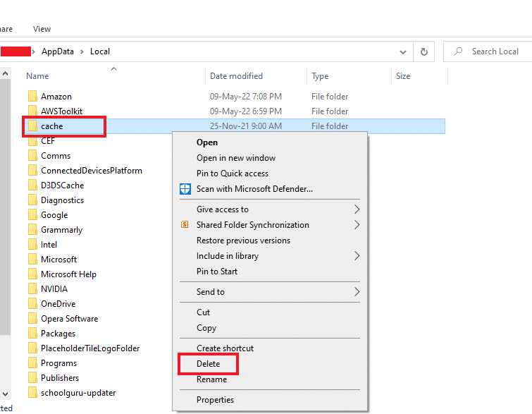Navigate to AppData in address bar
Image resolution: width=532 pixels, height=414 pixels.
[57, 51]
